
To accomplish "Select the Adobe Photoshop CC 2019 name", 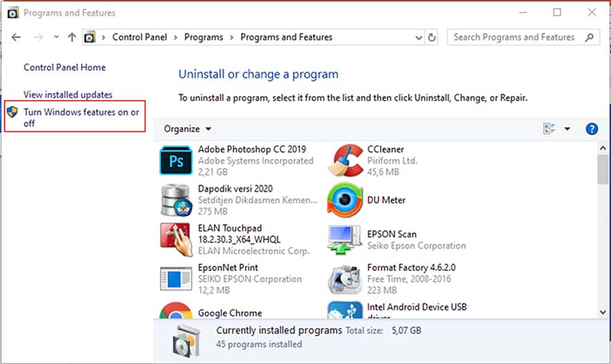I will coord(251,149).
